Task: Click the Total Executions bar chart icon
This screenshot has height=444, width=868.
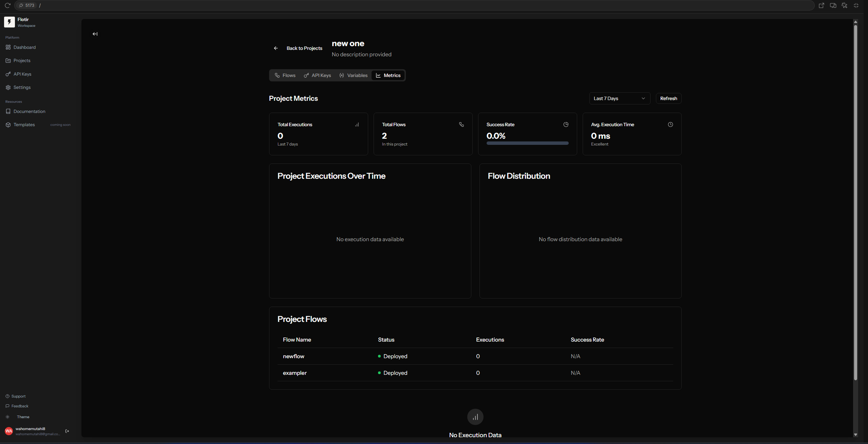Action: (357, 124)
